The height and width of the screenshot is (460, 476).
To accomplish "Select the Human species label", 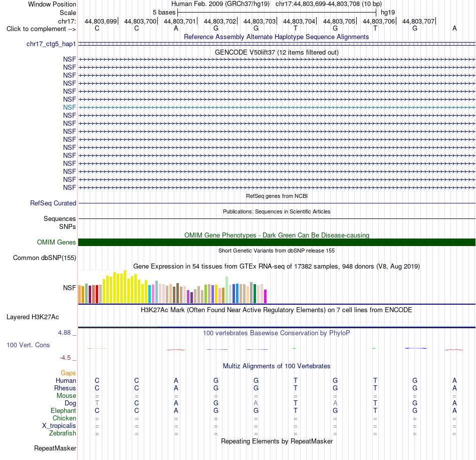I will click(66, 381).
